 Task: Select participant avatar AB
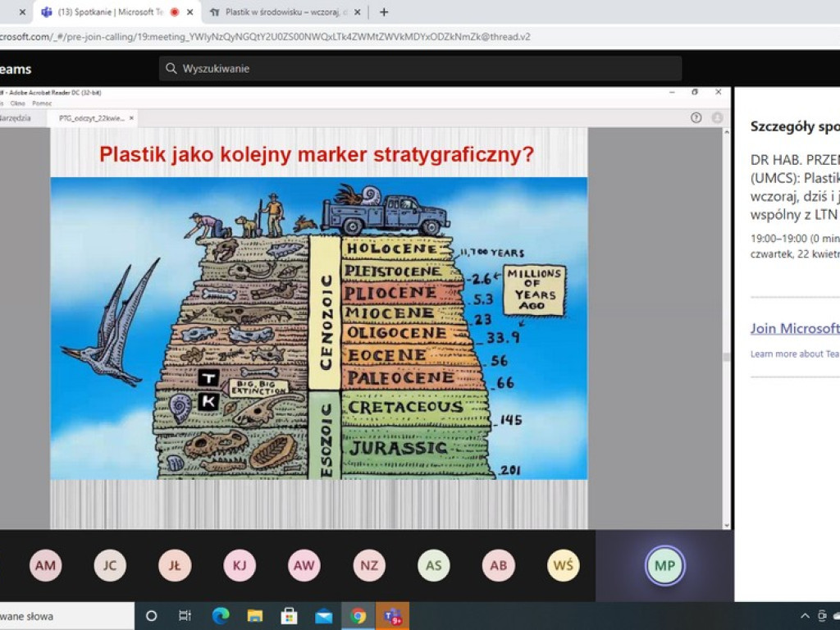point(499,566)
